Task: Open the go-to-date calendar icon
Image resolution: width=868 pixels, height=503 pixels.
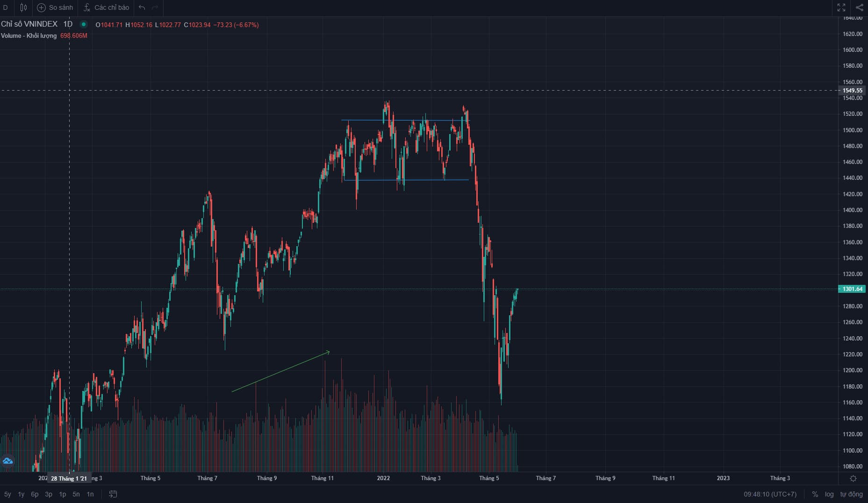Action: pos(113,494)
